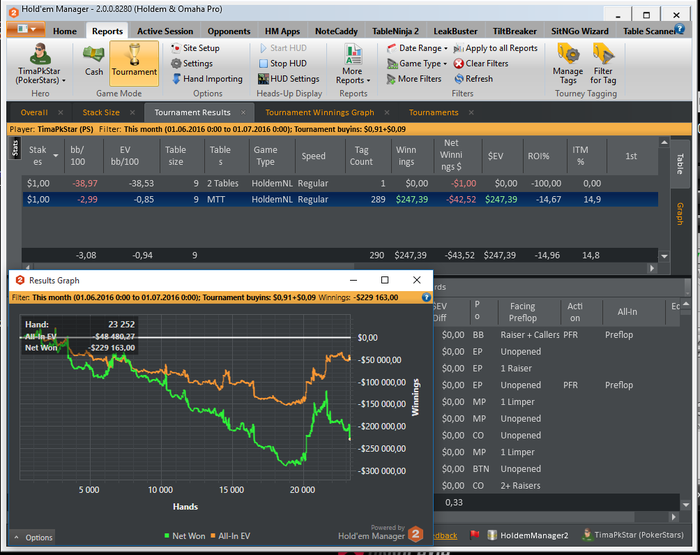Screen dimensions: 700x555
Task: Sort by Stakes column header
Action: 41,156
